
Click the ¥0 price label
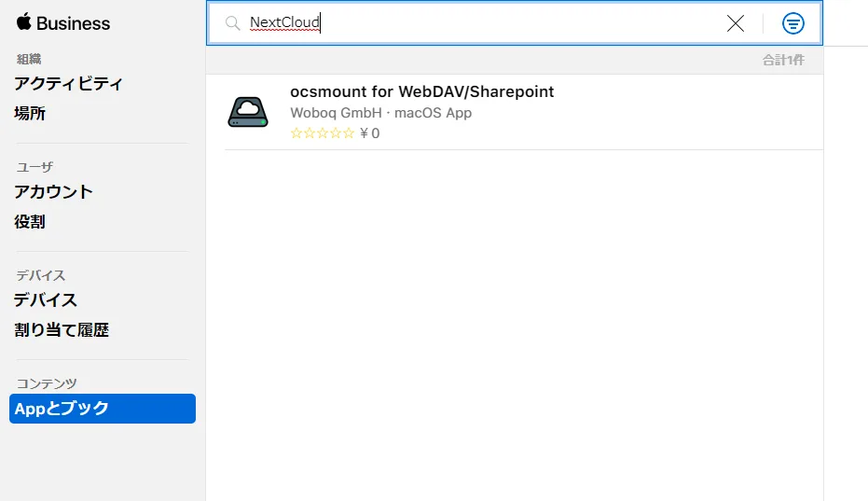[x=370, y=133]
